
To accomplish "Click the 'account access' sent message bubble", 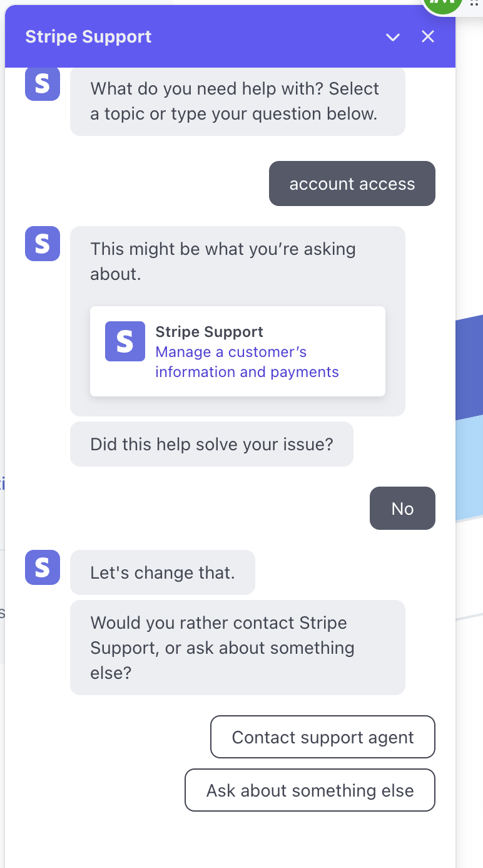I will (x=352, y=183).
